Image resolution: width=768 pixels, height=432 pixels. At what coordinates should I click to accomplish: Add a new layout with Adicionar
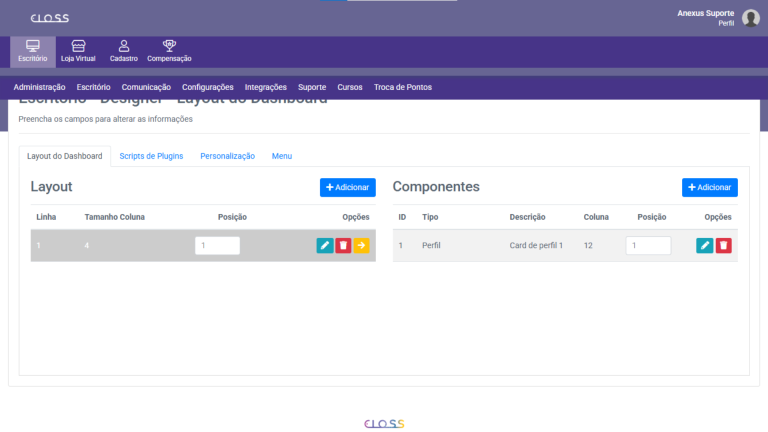point(347,187)
